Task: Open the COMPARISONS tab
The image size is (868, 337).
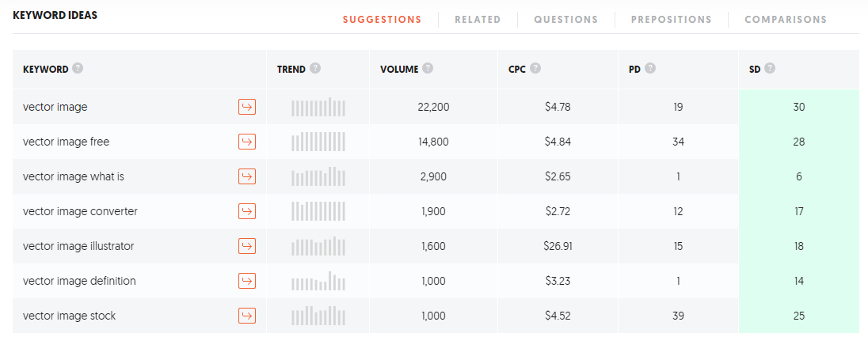Action: tap(786, 19)
